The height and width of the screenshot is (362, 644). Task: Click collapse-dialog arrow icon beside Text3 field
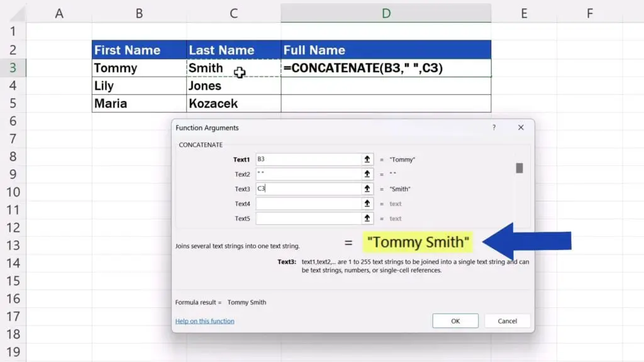(x=367, y=189)
